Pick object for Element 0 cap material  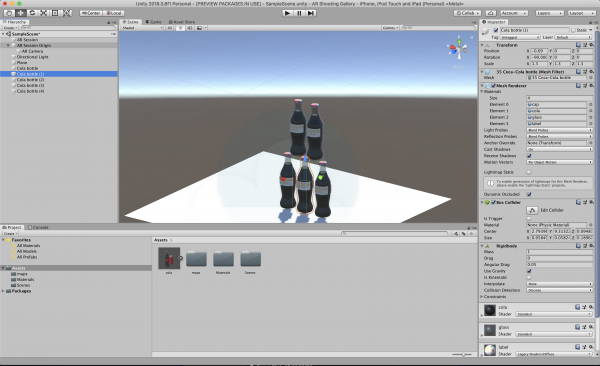pos(590,104)
